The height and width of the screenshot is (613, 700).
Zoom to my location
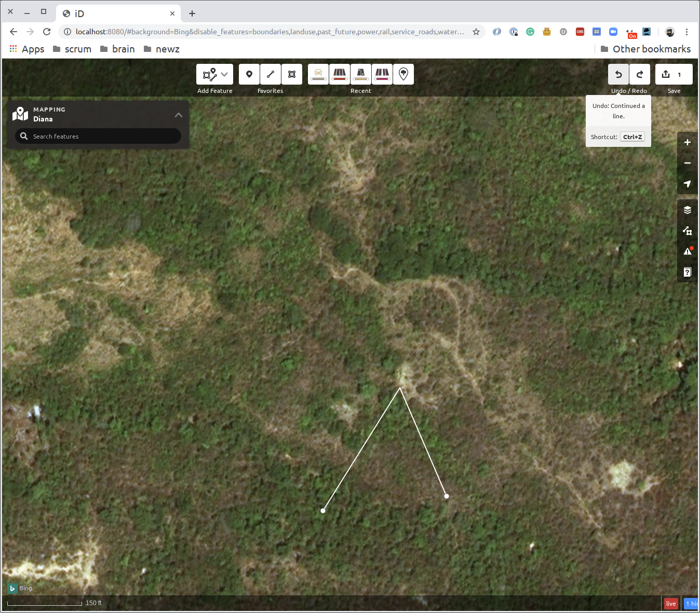[x=688, y=184]
